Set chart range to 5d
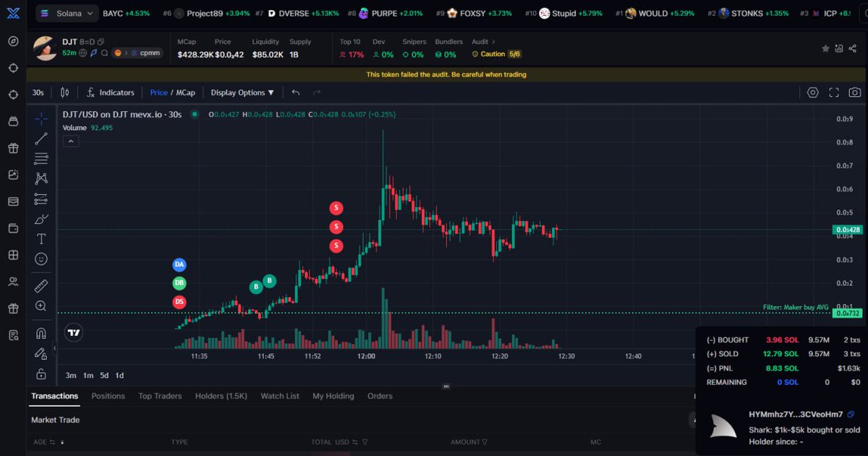This screenshot has height=456, width=868. coord(104,375)
